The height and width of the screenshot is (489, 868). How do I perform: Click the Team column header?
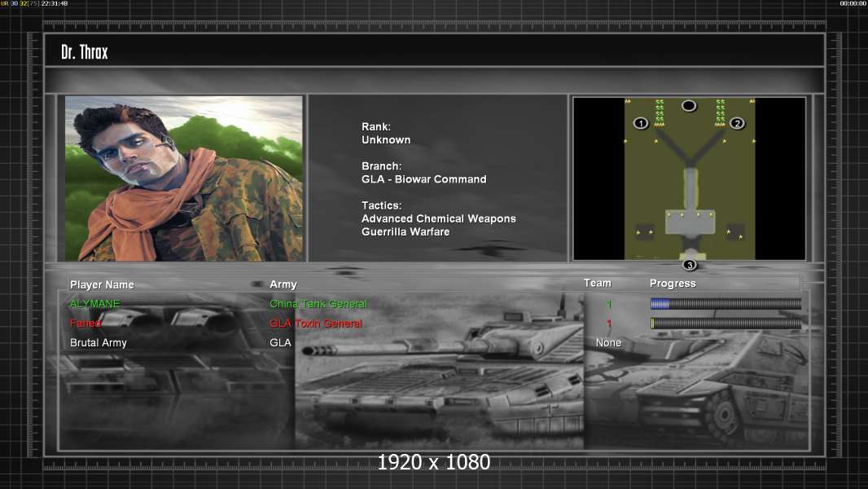point(597,283)
